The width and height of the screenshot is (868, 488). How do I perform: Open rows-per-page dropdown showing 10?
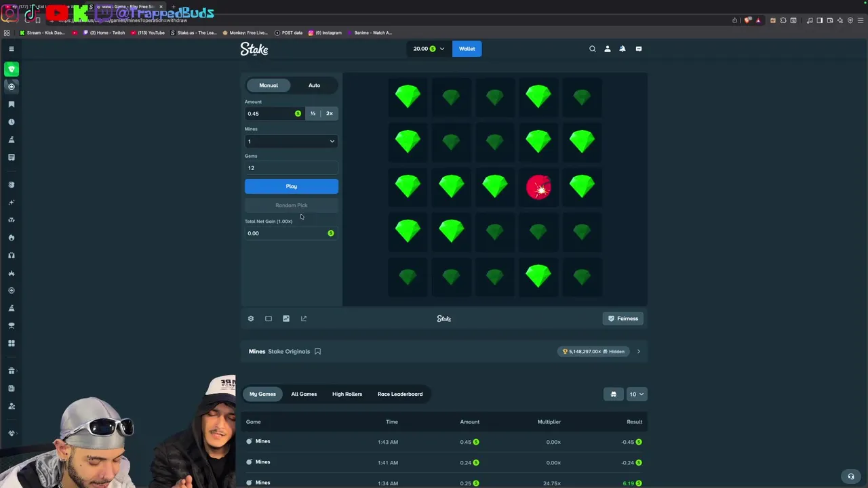click(x=636, y=394)
